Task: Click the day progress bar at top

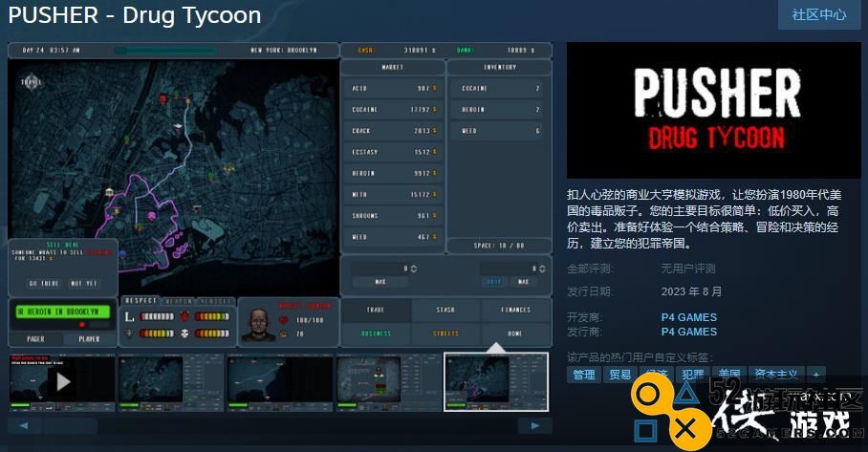Action: [165, 50]
